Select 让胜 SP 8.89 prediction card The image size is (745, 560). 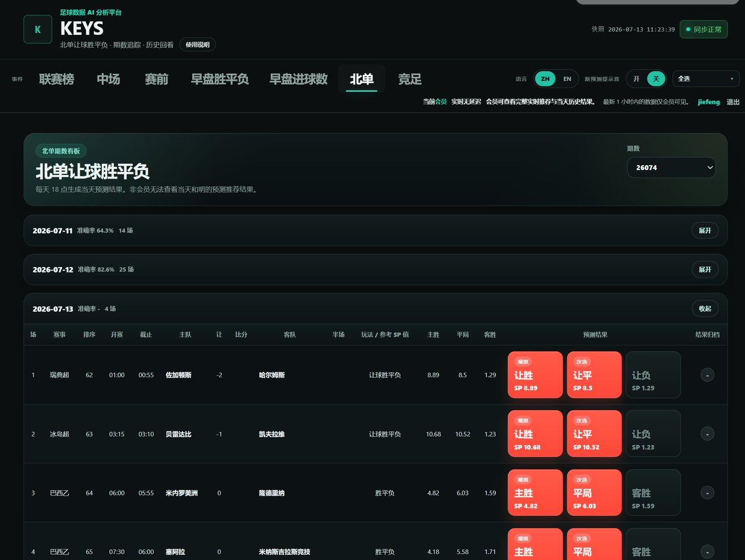(535, 374)
